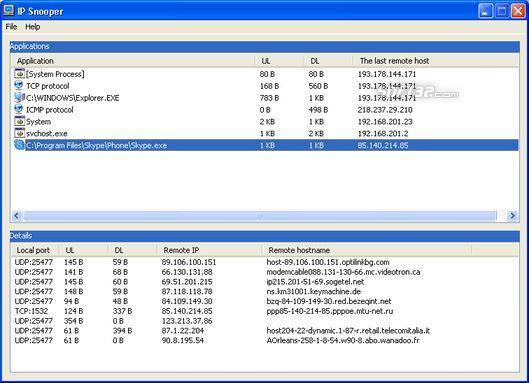The height and width of the screenshot is (383, 529).
Task: Click the horizontal scrollbar left arrow
Action: (x=17, y=215)
